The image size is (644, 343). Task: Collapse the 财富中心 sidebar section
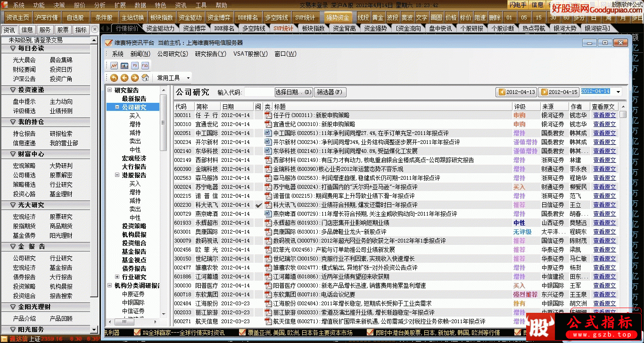coord(13,154)
